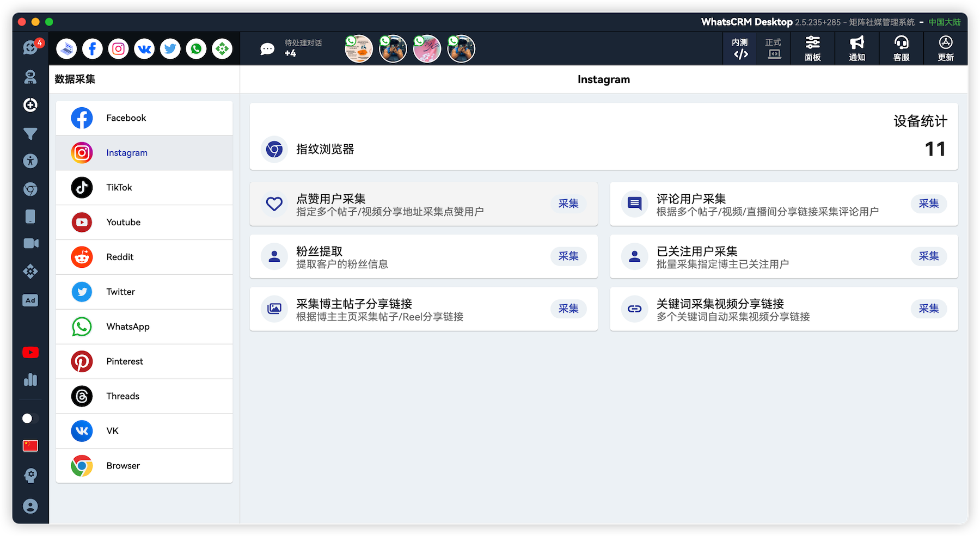Click 采集 button for 粉丝提取
The image size is (980, 536).
568,256
